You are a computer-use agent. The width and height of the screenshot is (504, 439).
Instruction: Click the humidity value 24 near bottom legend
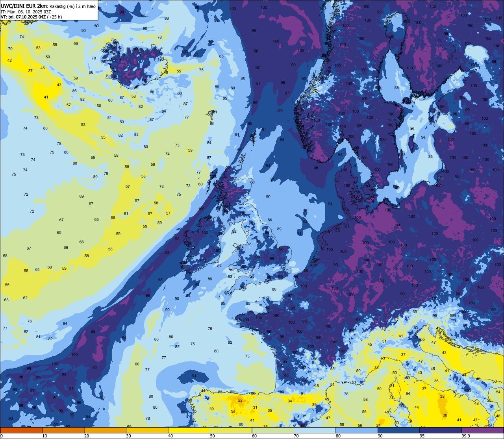378,425
